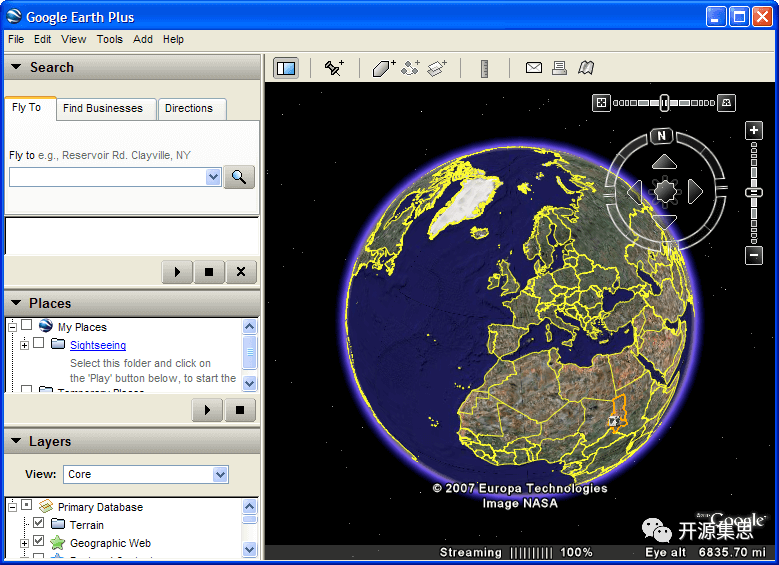Open the Sightseeing link
The image size is (779, 565).
98,345
